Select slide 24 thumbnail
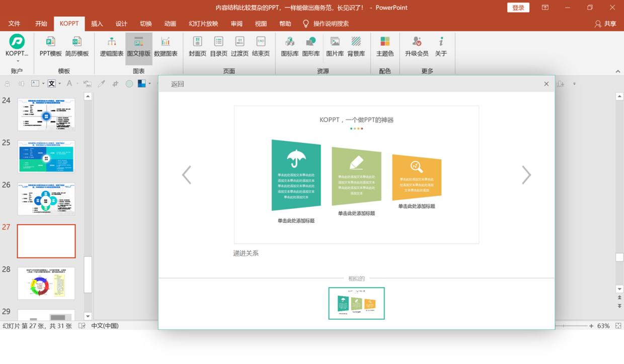The height and width of the screenshot is (364, 624). pyautogui.click(x=46, y=115)
